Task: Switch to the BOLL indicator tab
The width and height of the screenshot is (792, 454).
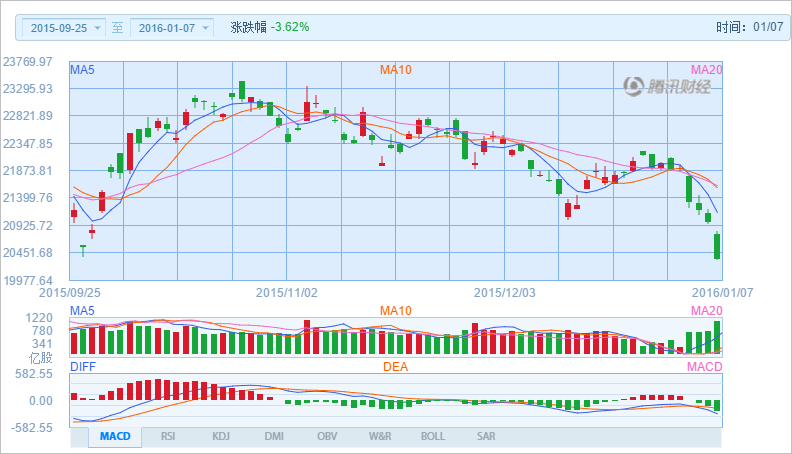Action: [433, 436]
